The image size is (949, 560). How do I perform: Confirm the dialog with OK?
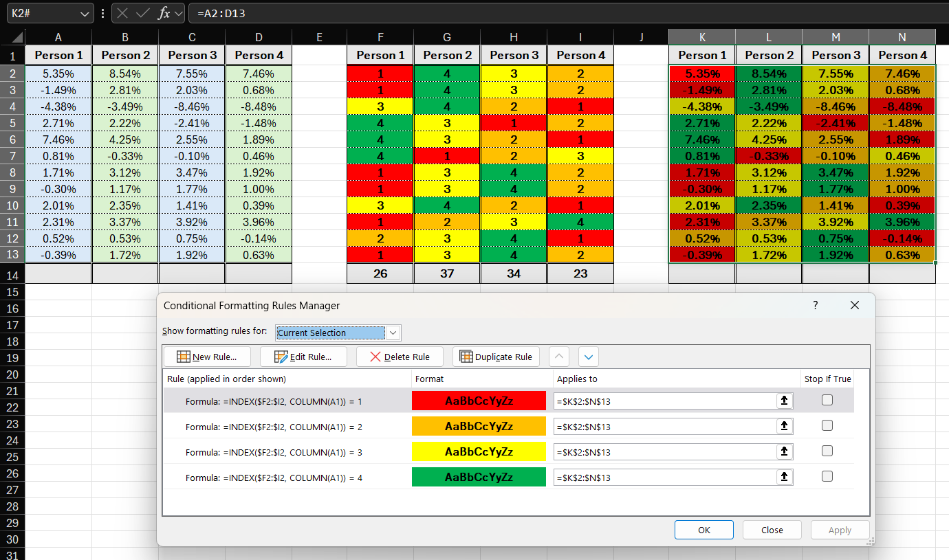coord(704,530)
